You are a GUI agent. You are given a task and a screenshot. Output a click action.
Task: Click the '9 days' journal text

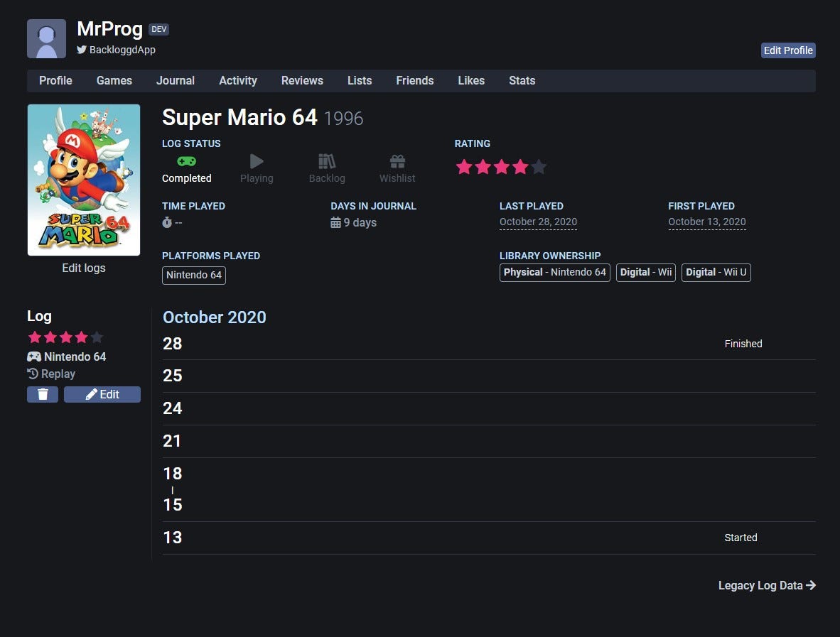coord(360,222)
